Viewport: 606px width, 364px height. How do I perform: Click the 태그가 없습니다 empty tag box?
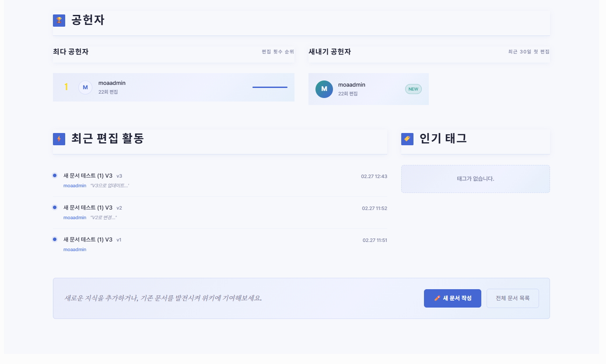click(x=475, y=179)
